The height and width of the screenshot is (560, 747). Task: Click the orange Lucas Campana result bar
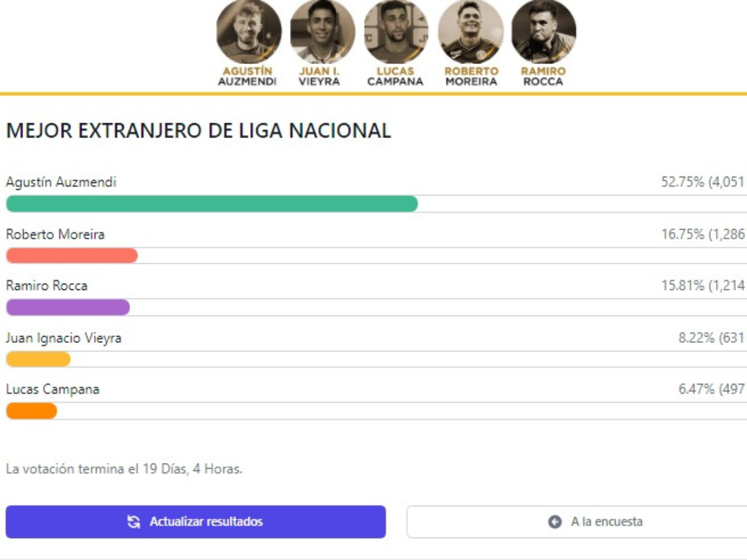(31, 411)
